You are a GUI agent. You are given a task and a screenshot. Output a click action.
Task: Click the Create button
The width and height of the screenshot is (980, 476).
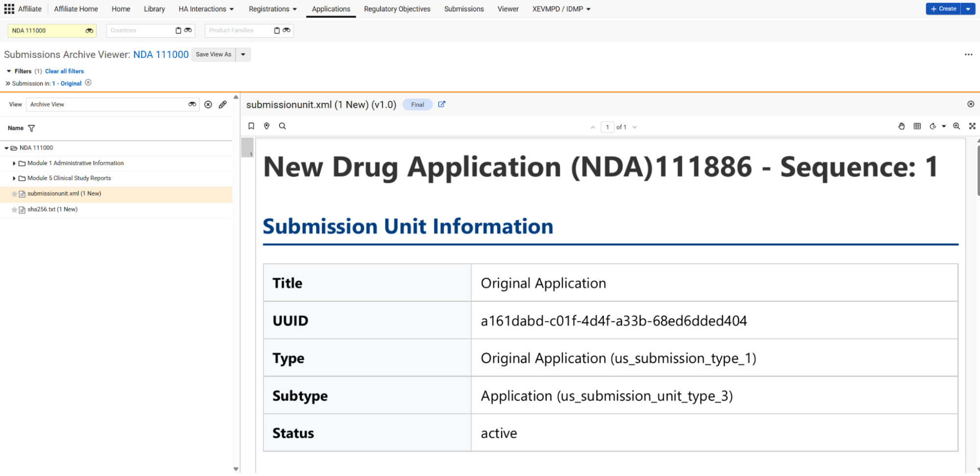943,9
